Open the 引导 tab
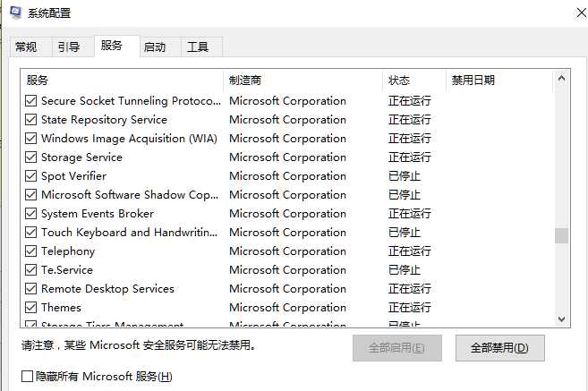The width and height of the screenshot is (588, 391). click(x=69, y=47)
